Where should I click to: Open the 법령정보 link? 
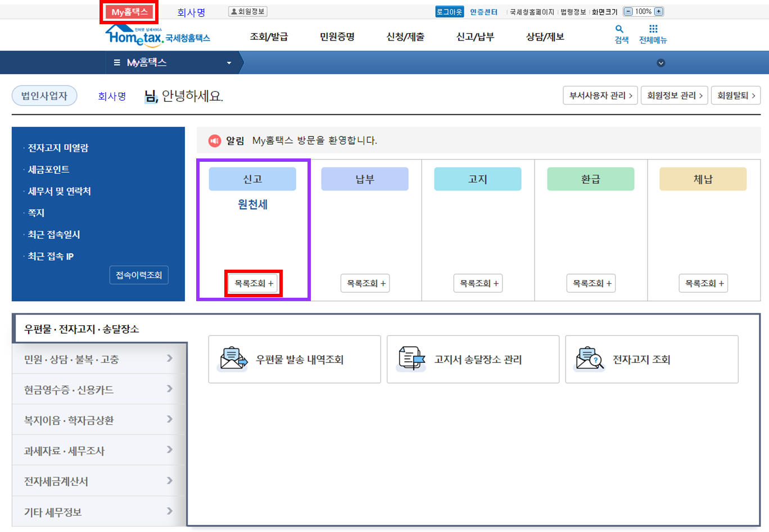point(573,12)
